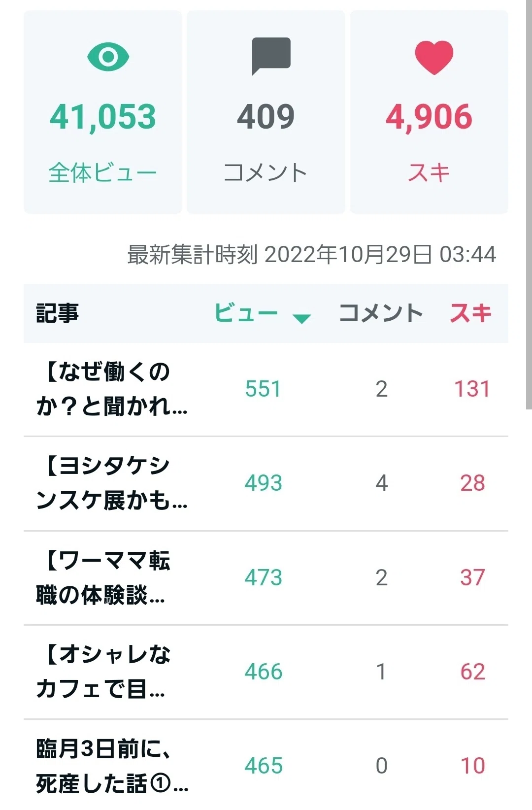Click the 最新集計時刻 timestamp text
Screen dimensions: 532x810
(311, 255)
